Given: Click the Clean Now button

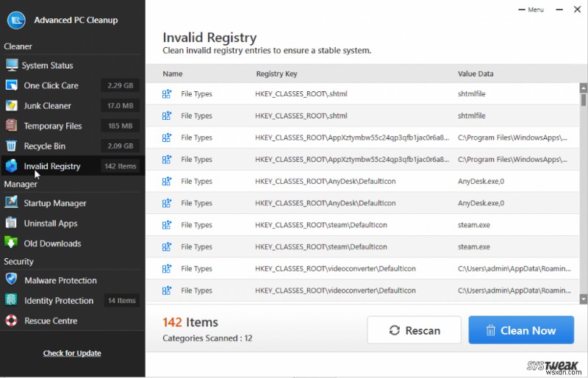Looking at the screenshot, I should 521,330.
